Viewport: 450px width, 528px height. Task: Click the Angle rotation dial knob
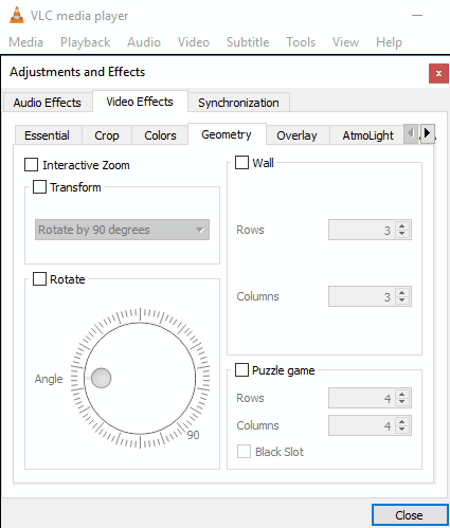[101, 378]
